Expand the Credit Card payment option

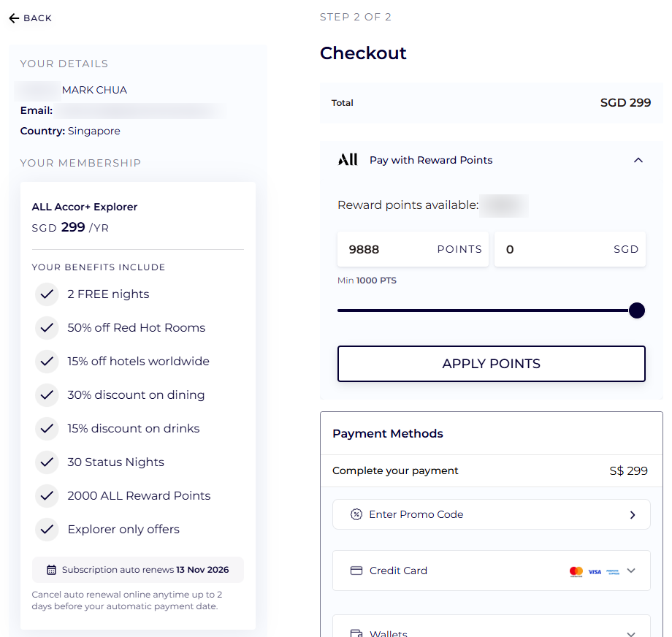(x=631, y=571)
